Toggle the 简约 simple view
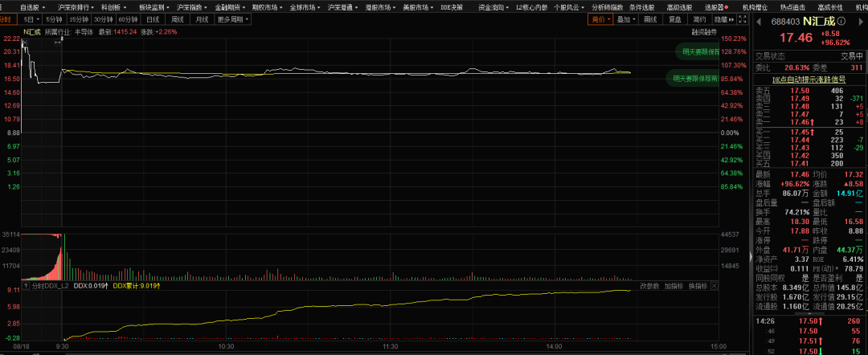This screenshot has height=355, width=868. click(699, 18)
